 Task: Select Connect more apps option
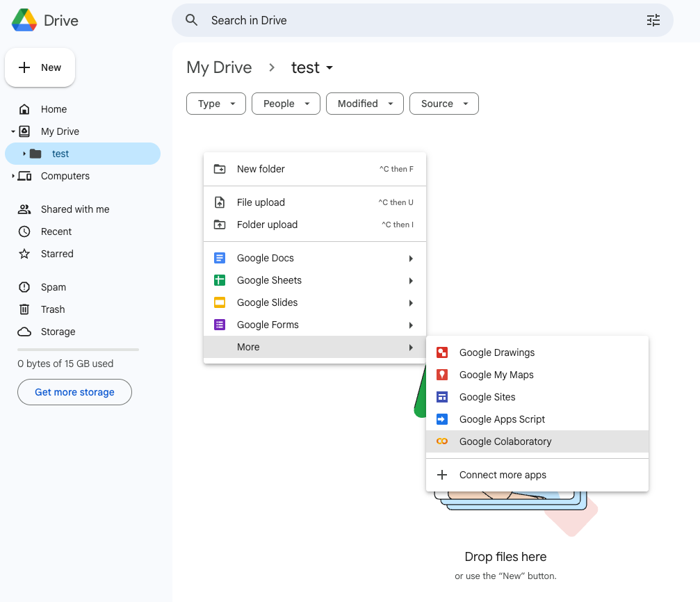point(537,475)
